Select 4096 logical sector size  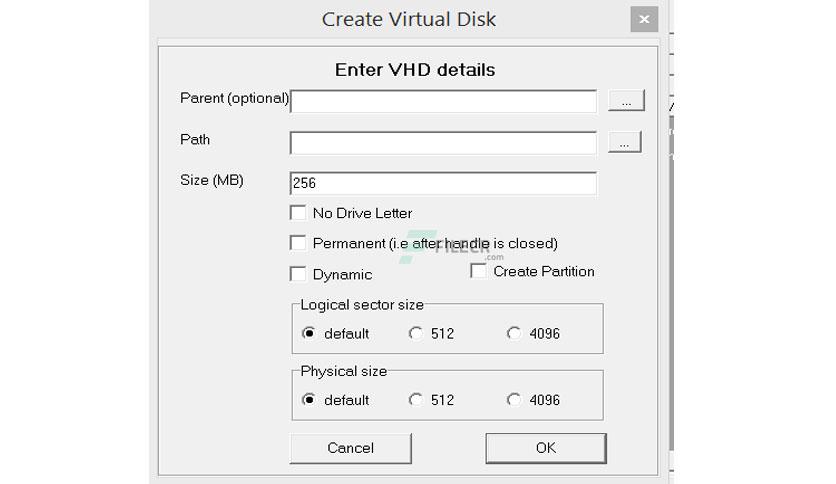[x=514, y=333]
